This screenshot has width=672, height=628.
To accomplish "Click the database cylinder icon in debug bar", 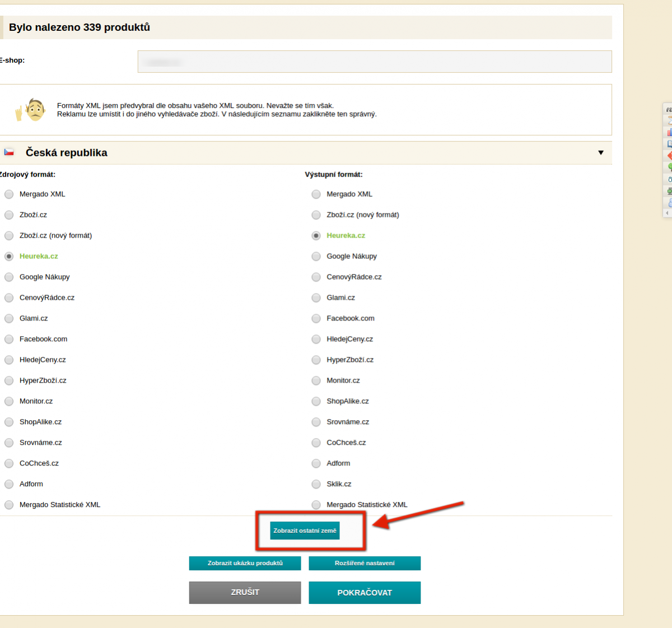I will 669,179.
